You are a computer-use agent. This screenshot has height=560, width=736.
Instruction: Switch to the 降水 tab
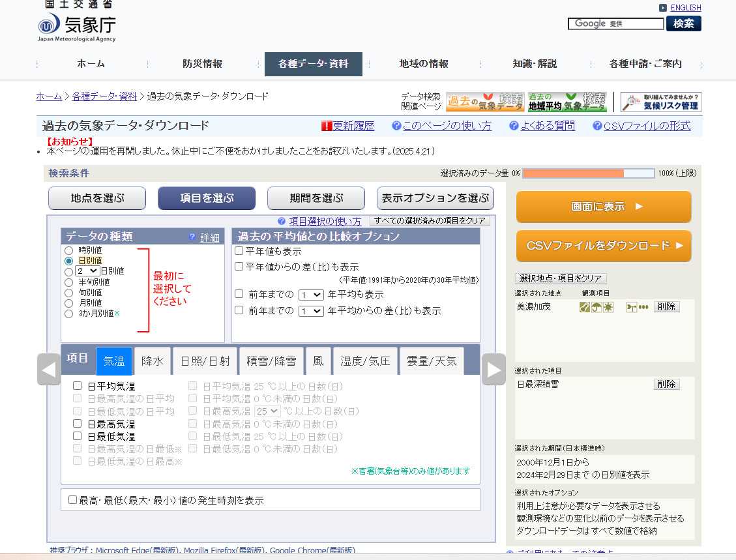(x=153, y=361)
